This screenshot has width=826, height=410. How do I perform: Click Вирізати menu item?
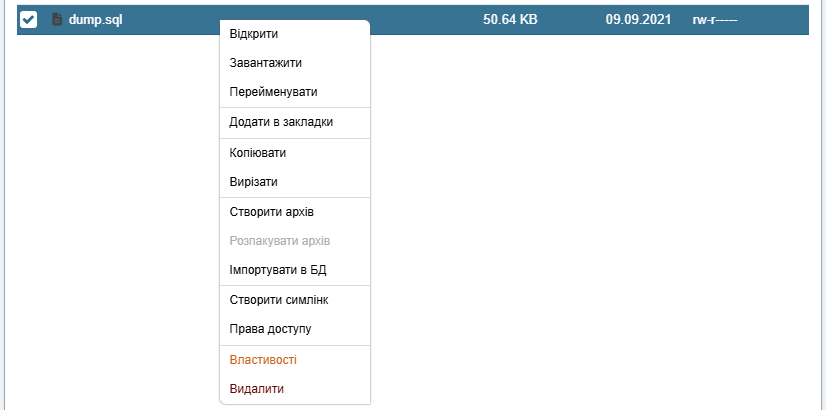pos(253,182)
